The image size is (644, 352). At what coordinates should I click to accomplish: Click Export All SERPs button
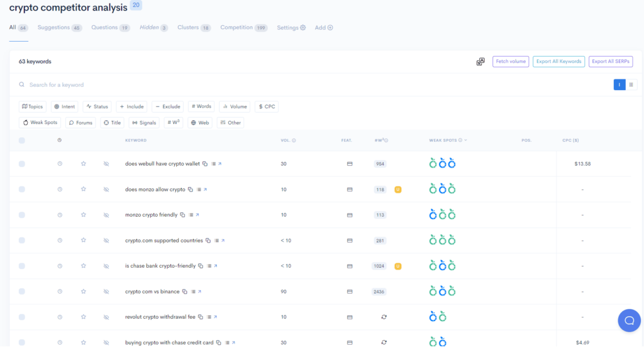coord(610,62)
